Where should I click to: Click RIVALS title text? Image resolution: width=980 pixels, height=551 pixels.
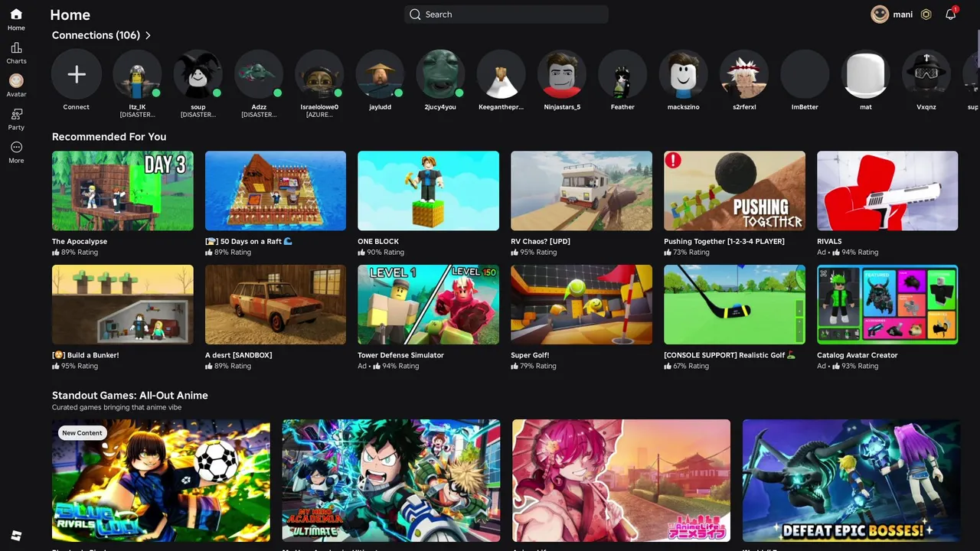click(829, 241)
